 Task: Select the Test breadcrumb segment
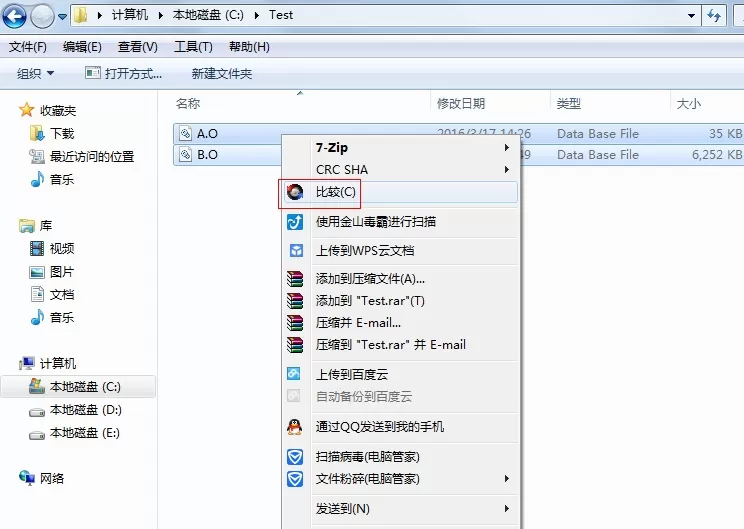(281, 15)
